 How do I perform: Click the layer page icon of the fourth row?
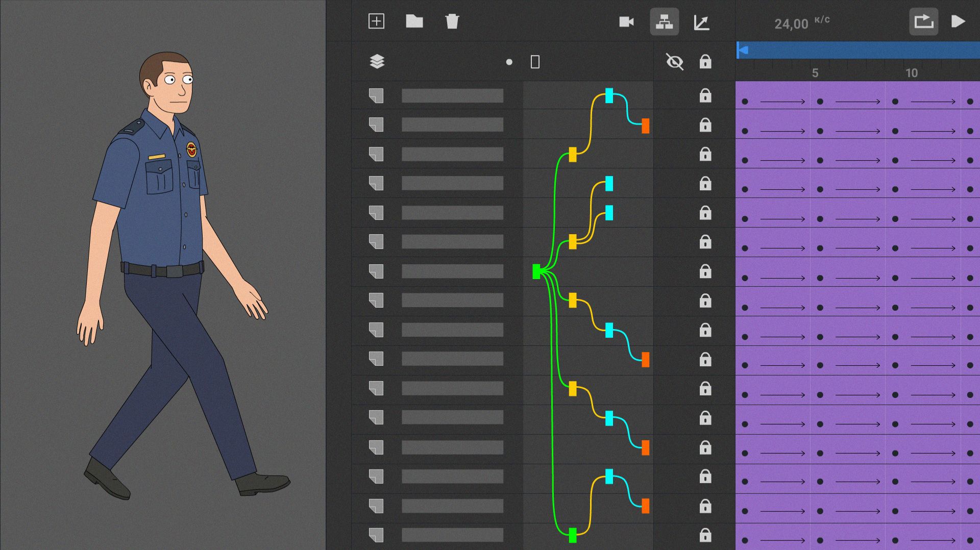[376, 183]
